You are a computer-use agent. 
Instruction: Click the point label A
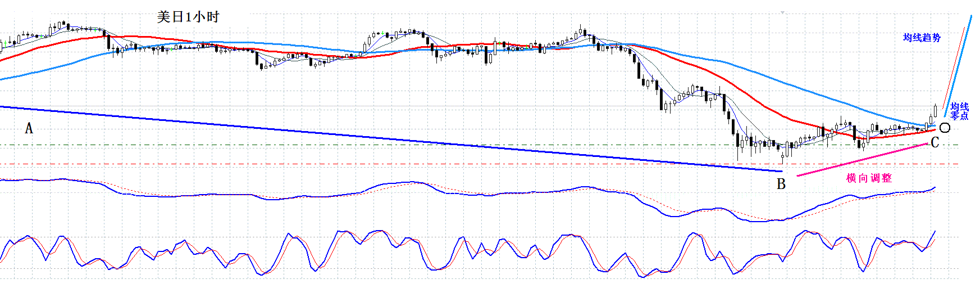point(29,129)
